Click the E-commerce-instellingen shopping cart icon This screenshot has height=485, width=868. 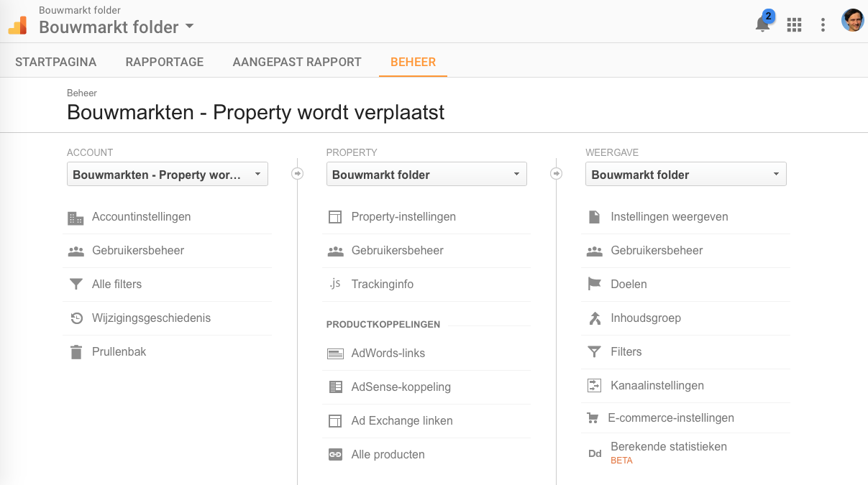click(x=593, y=418)
